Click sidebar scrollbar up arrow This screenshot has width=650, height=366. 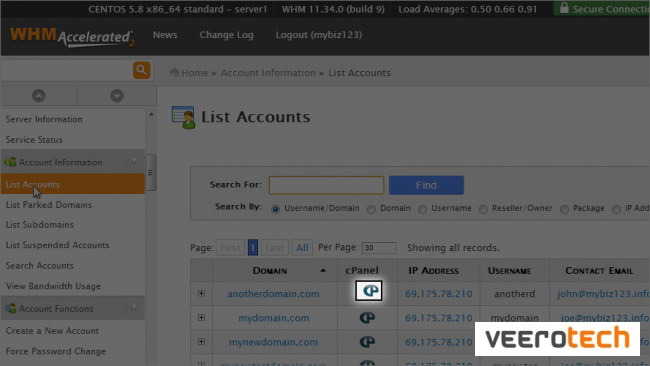coord(151,114)
